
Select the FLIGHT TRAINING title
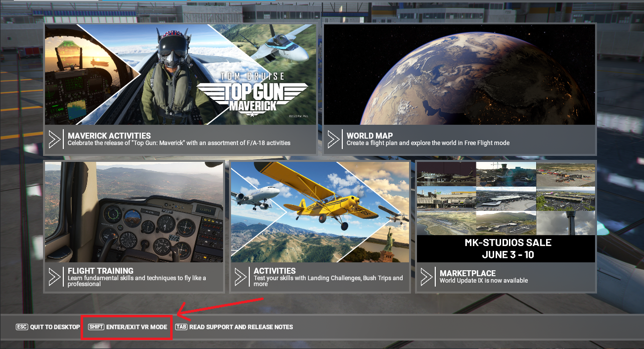point(100,271)
